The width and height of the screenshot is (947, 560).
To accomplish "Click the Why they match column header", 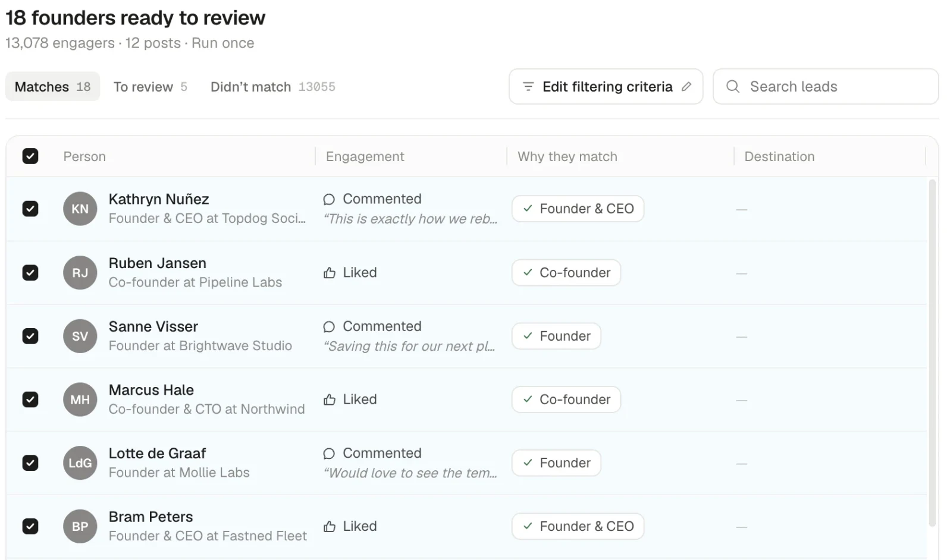I will [567, 156].
